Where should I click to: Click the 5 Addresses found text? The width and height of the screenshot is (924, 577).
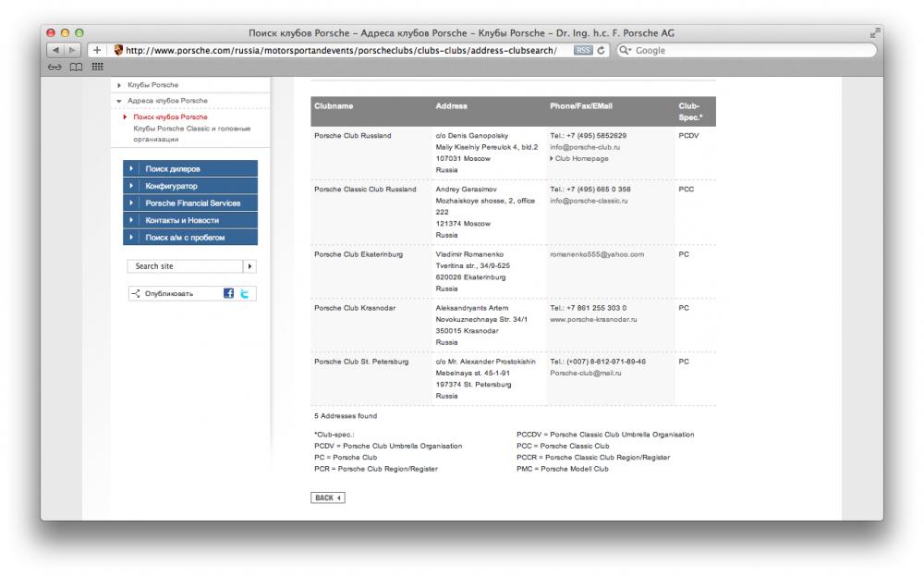point(346,416)
